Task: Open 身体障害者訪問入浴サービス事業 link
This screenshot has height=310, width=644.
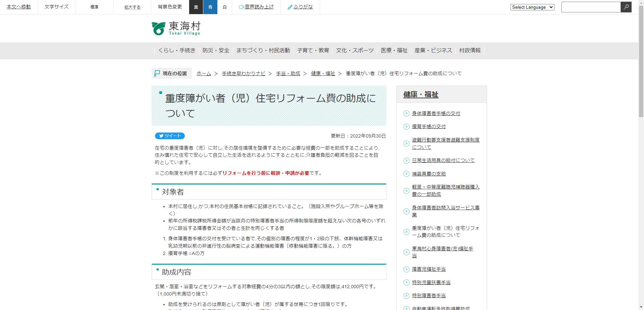Action: click(446, 211)
